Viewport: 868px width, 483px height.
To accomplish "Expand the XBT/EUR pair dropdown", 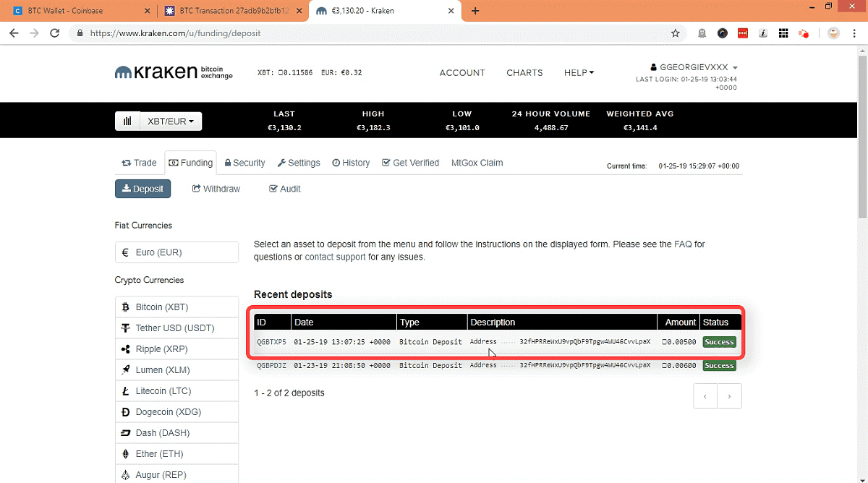I will (171, 121).
